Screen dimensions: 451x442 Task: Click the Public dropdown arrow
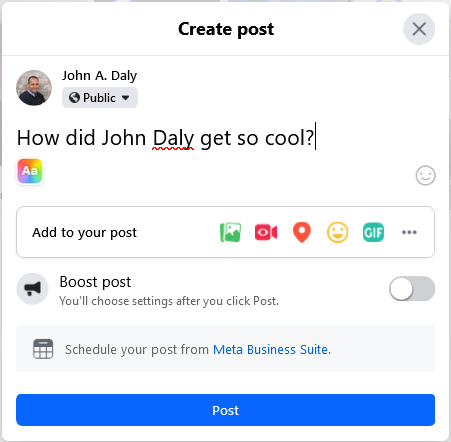coord(125,98)
